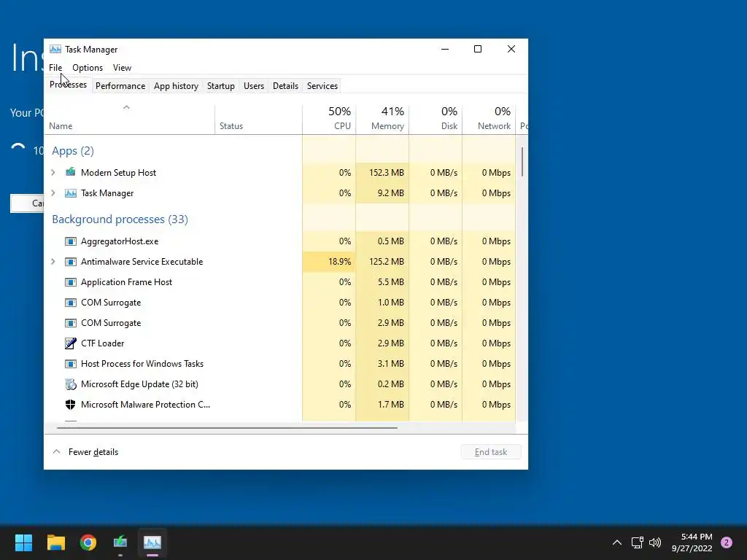Switch to Windows Setup taskbar icon
This screenshot has height=560, width=747.
pos(120,542)
